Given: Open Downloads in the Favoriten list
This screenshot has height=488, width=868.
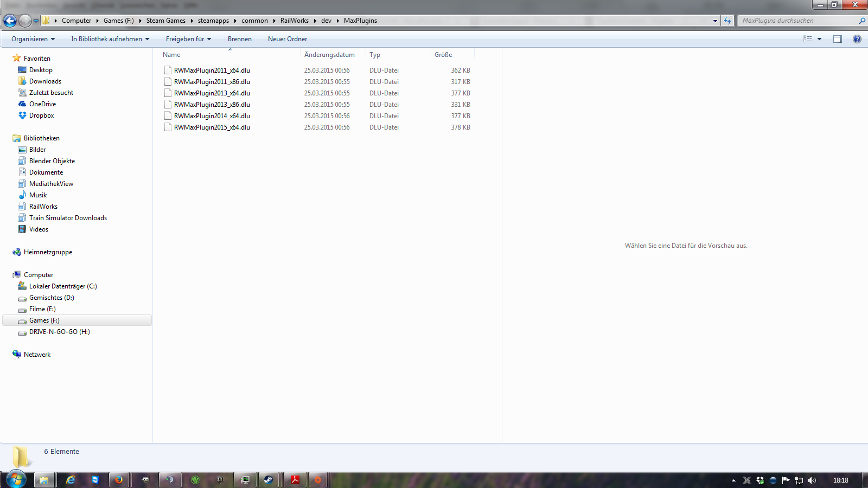Looking at the screenshot, I should tap(45, 81).
